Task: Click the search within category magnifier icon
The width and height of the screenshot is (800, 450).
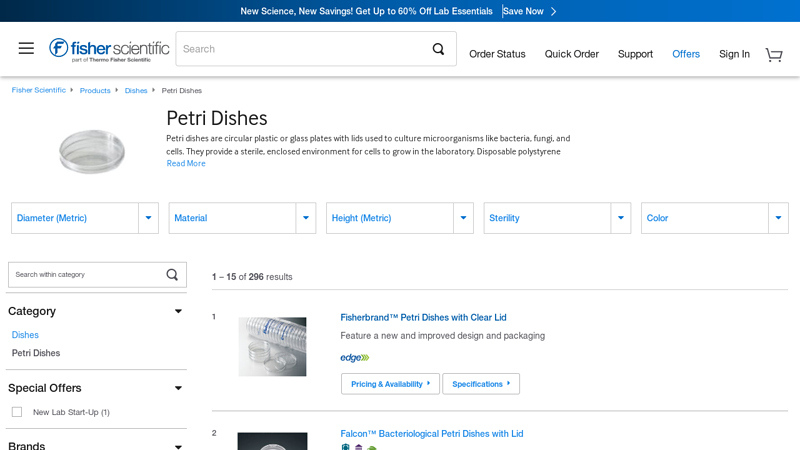Action: click(x=172, y=275)
